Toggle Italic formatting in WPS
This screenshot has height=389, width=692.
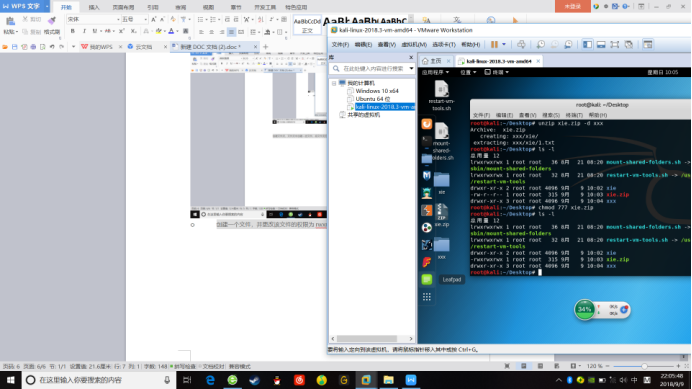(84, 31)
